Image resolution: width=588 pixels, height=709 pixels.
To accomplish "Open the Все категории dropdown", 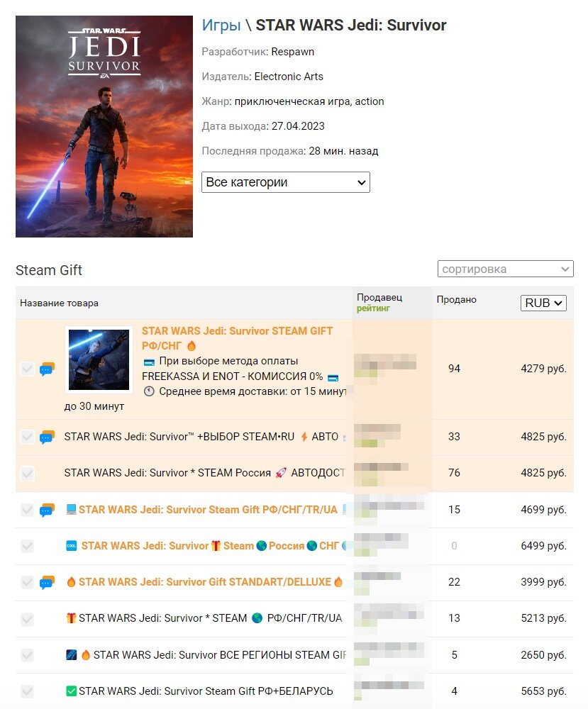I will coord(285,182).
